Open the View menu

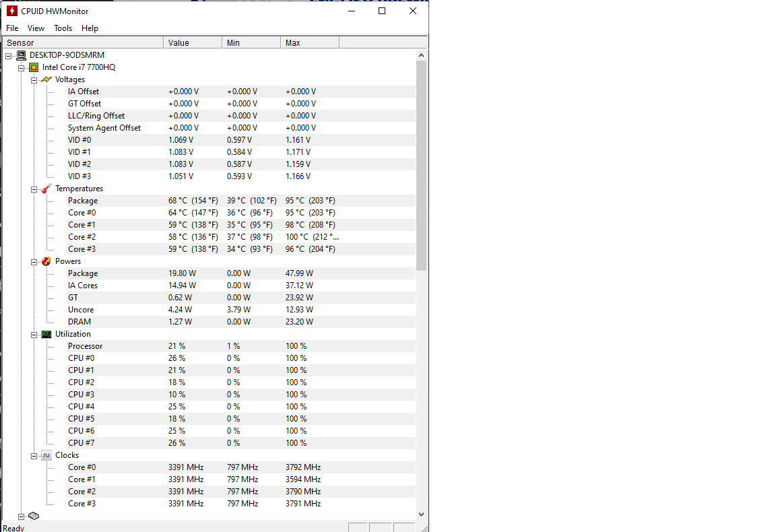click(36, 28)
